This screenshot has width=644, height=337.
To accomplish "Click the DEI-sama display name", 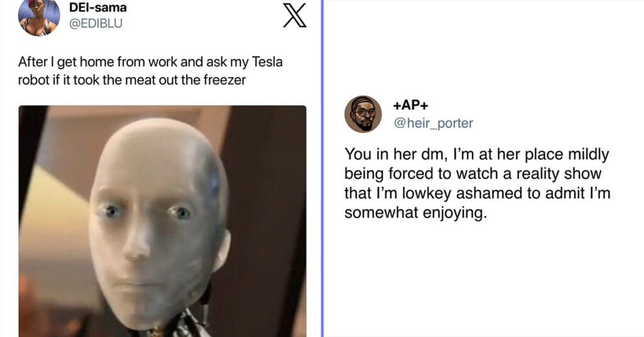I will (x=97, y=8).
